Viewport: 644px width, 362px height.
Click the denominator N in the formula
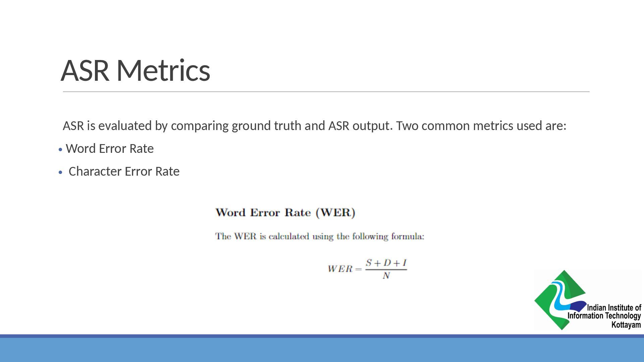point(386,276)
